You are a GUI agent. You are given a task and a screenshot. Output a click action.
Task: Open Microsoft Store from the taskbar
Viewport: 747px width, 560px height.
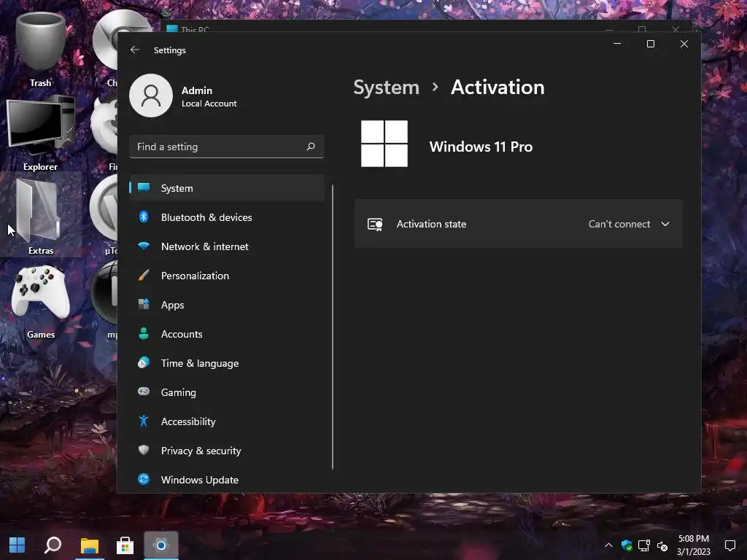[x=125, y=545]
